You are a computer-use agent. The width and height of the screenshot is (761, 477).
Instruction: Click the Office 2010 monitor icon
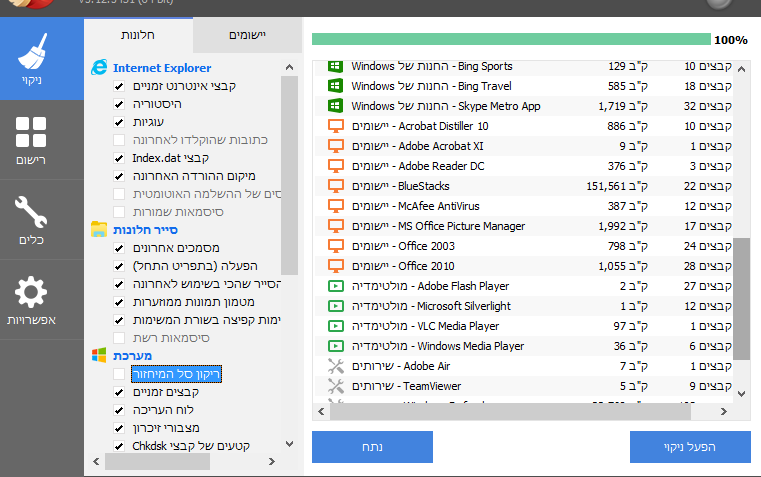pos(335,266)
